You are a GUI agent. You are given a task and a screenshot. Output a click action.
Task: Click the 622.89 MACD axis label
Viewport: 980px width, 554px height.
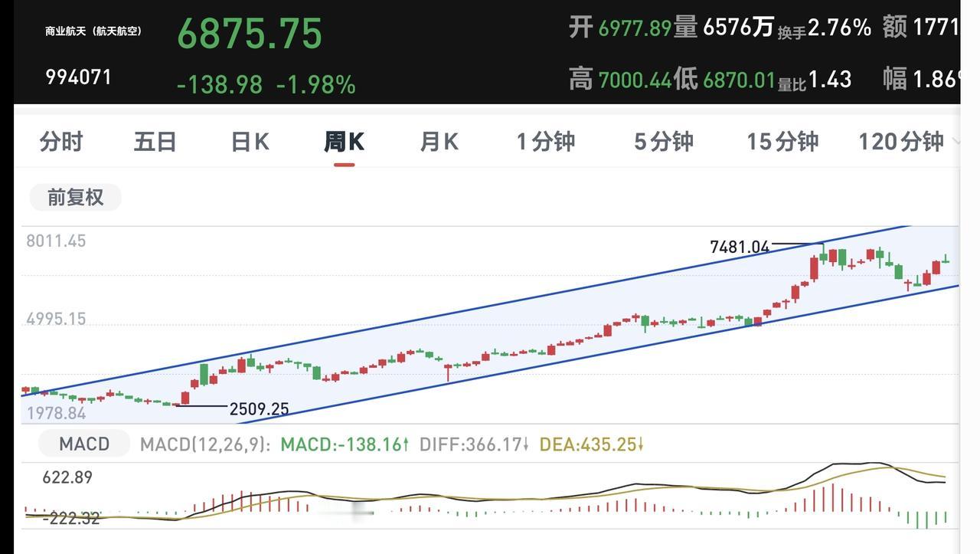67,477
